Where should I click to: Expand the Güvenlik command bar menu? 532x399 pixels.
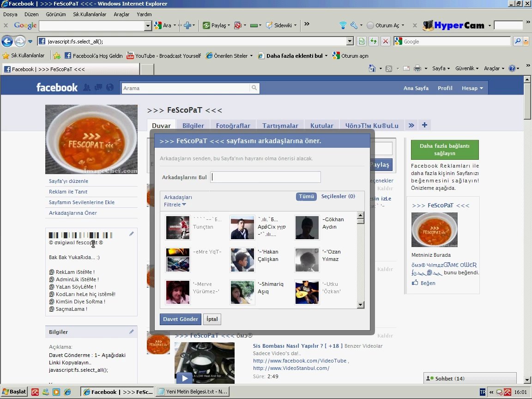click(x=467, y=68)
